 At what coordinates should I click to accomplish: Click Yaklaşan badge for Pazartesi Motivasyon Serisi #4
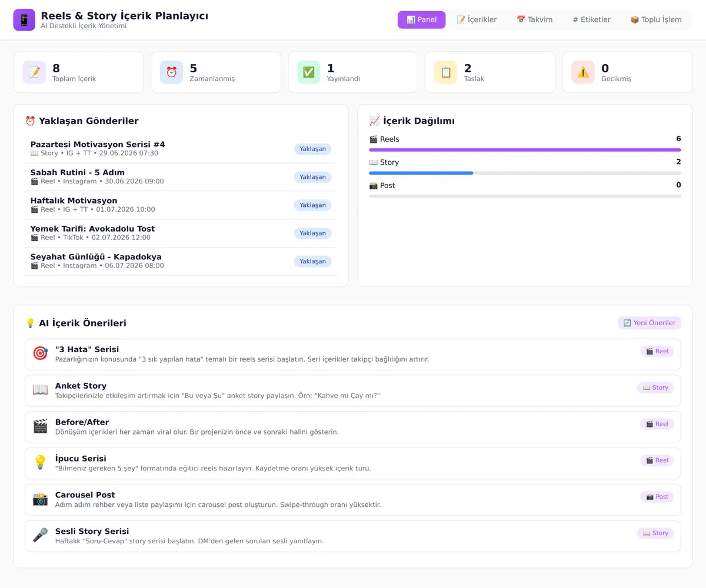pos(313,149)
